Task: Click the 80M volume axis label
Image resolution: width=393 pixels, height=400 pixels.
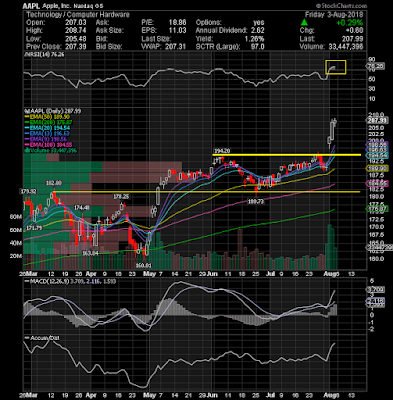Action: (16, 217)
